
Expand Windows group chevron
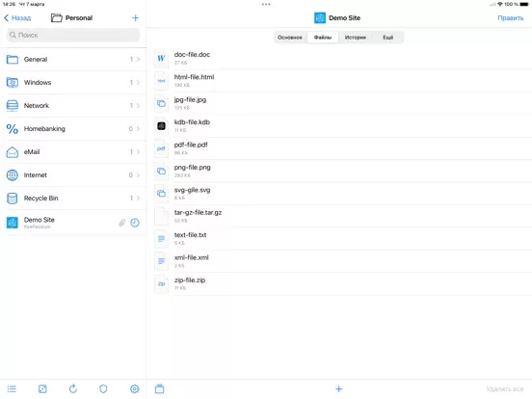coord(138,83)
